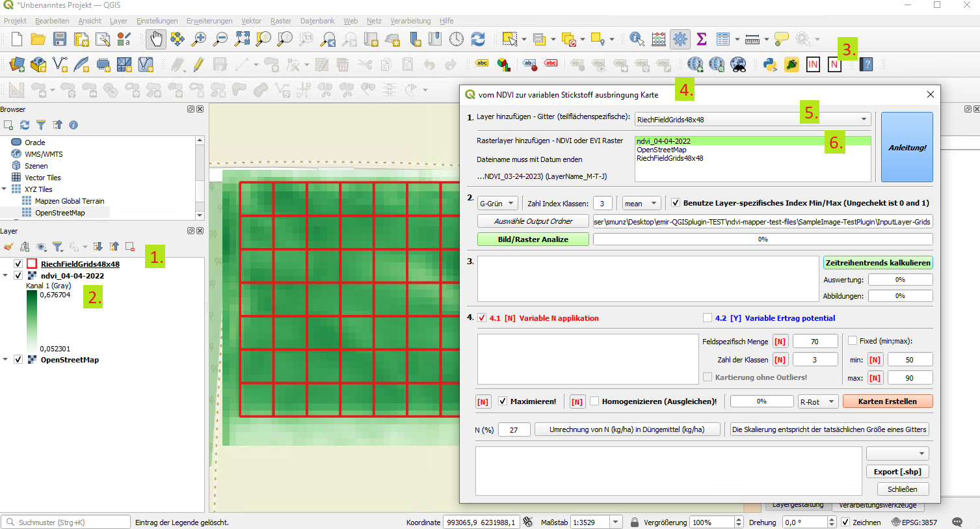Create a new GeoPackage layer icon

(x=38, y=64)
